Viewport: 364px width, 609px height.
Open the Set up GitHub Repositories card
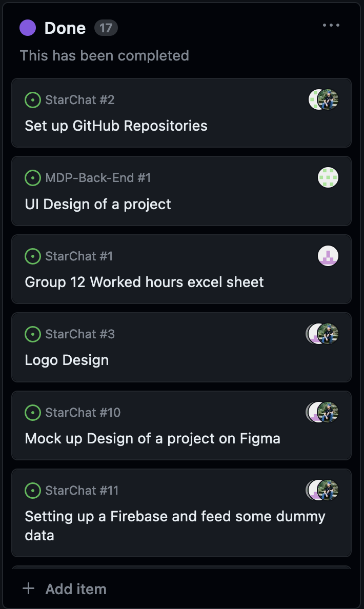(x=116, y=126)
